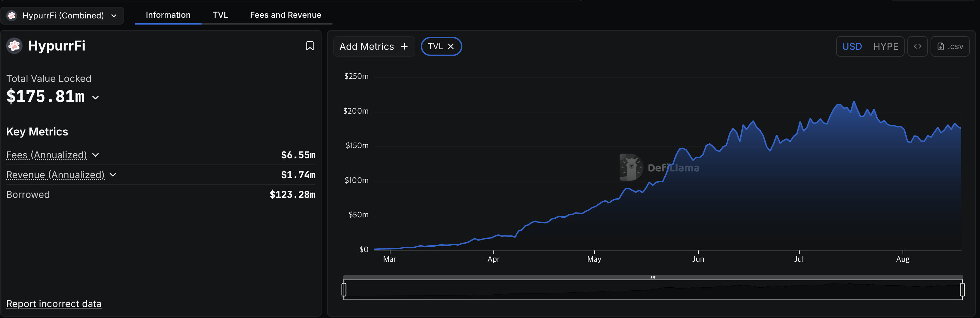
Task: Click the $1.74m revenue value
Action: 298,175
